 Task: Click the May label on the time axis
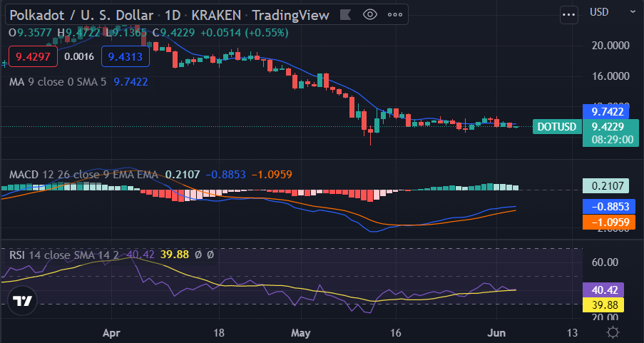pyautogui.click(x=301, y=333)
